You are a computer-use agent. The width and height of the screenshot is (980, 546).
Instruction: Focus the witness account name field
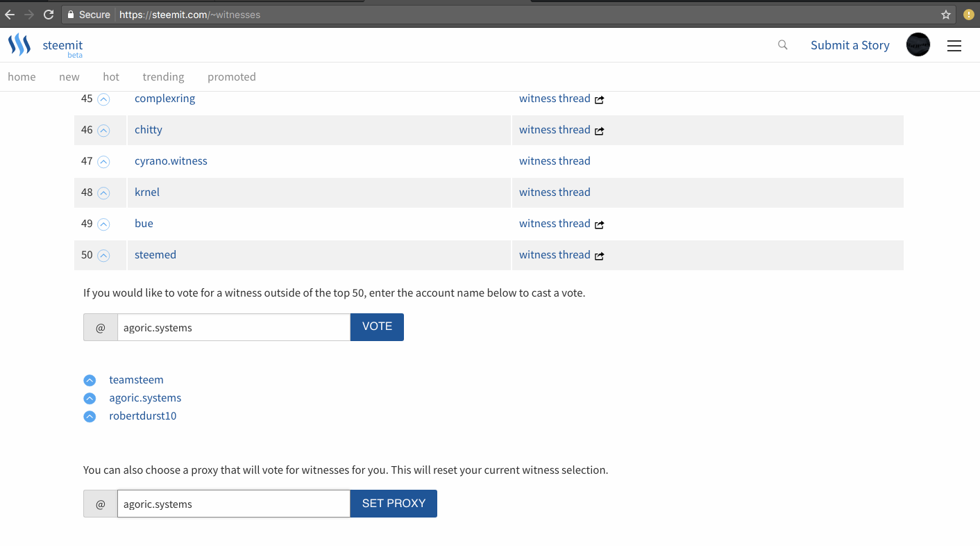tap(234, 327)
